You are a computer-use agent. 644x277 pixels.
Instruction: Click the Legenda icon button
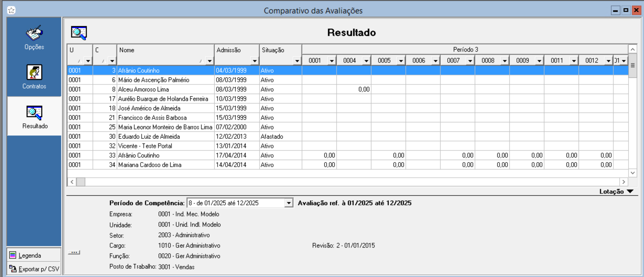(13, 255)
